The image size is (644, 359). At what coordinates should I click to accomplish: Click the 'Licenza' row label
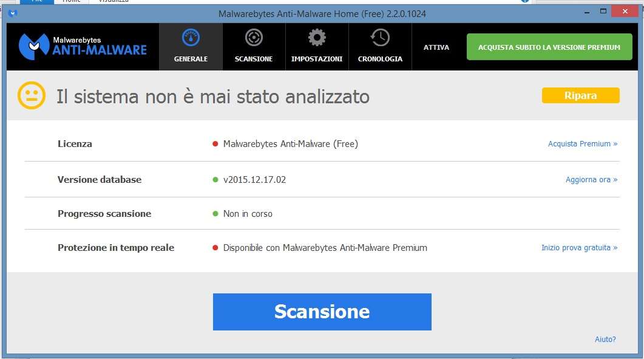[x=75, y=143]
